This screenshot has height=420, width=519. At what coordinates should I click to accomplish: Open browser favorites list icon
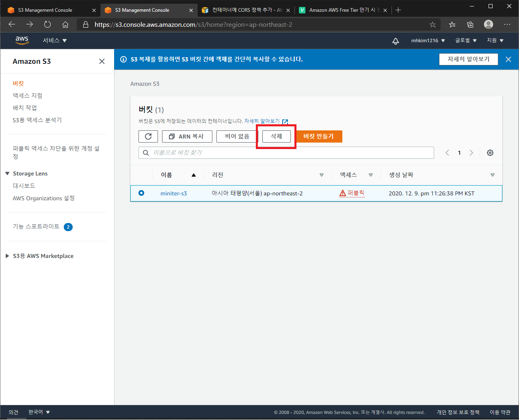(452, 25)
